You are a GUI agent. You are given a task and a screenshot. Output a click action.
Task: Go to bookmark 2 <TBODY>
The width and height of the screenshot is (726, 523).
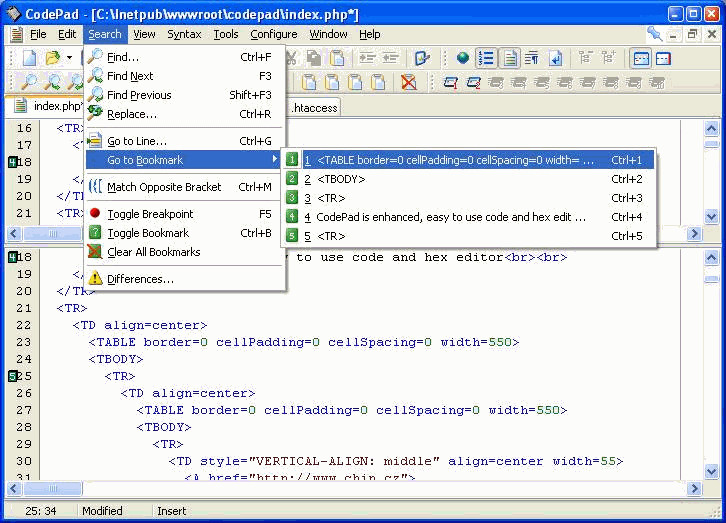tap(469, 179)
